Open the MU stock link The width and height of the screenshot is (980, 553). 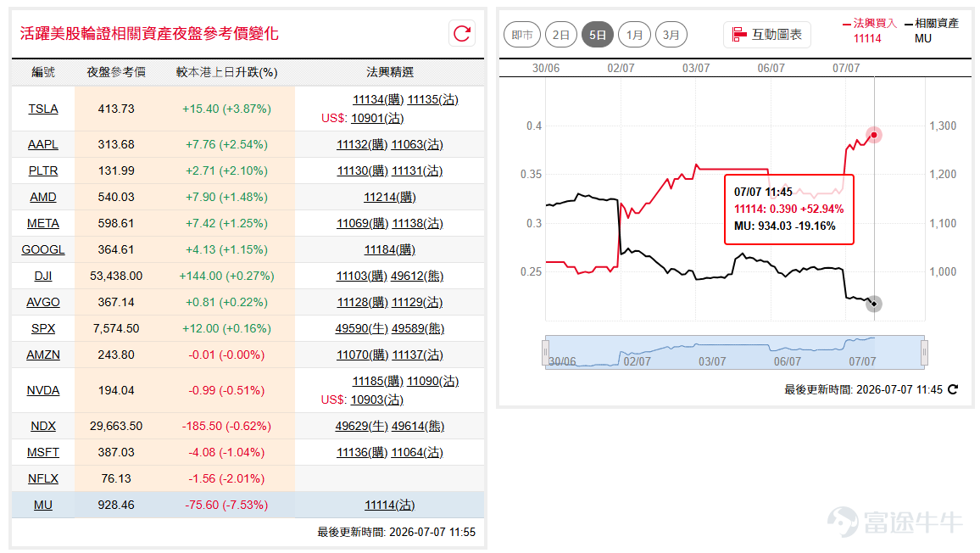(43, 505)
